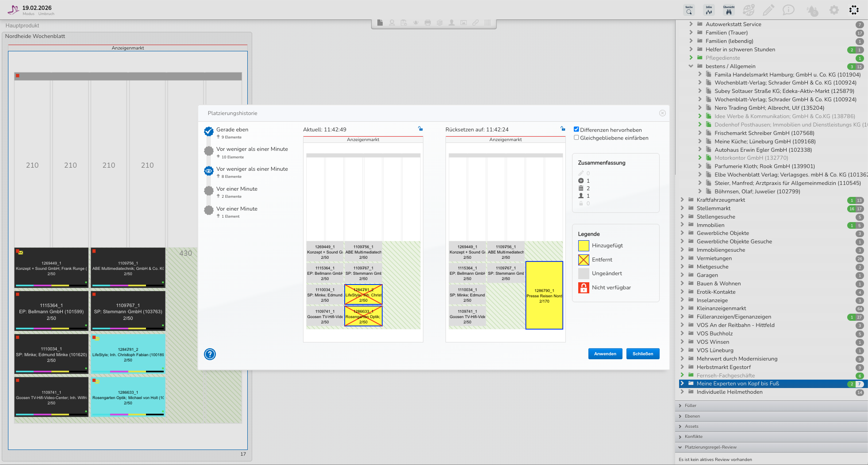Open the Übersicht binoculars view
This screenshot has height=465, width=868.
pyautogui.click(x=729, y=10)
